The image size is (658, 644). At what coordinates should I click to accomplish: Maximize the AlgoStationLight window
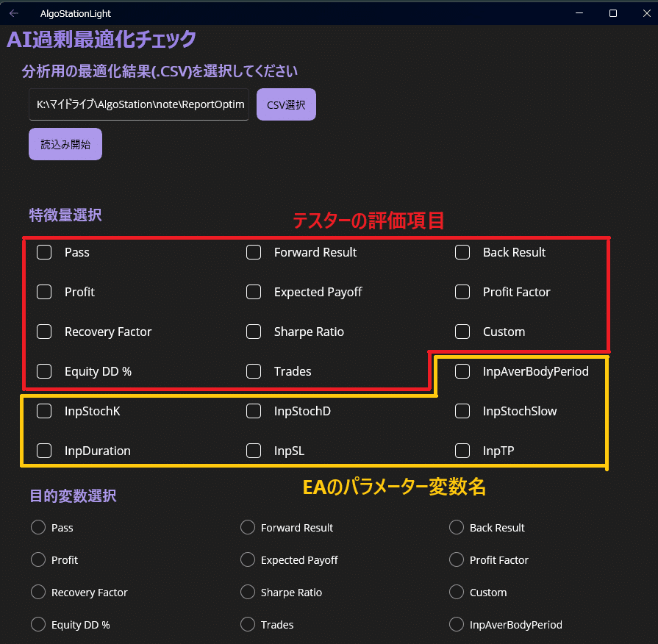click(613, 13)
